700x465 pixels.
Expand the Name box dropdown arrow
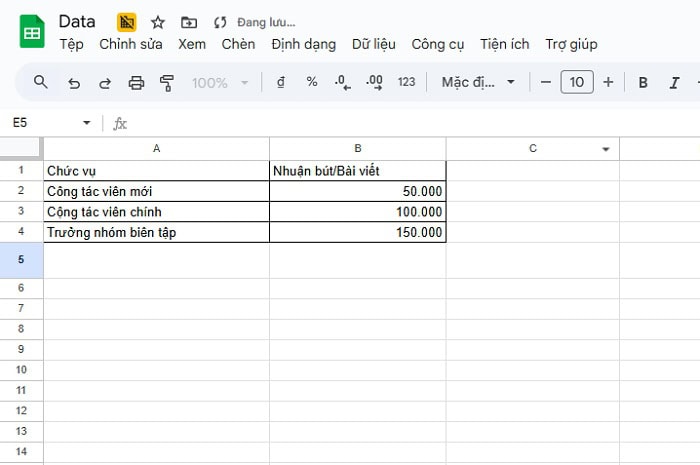point(87,123)
